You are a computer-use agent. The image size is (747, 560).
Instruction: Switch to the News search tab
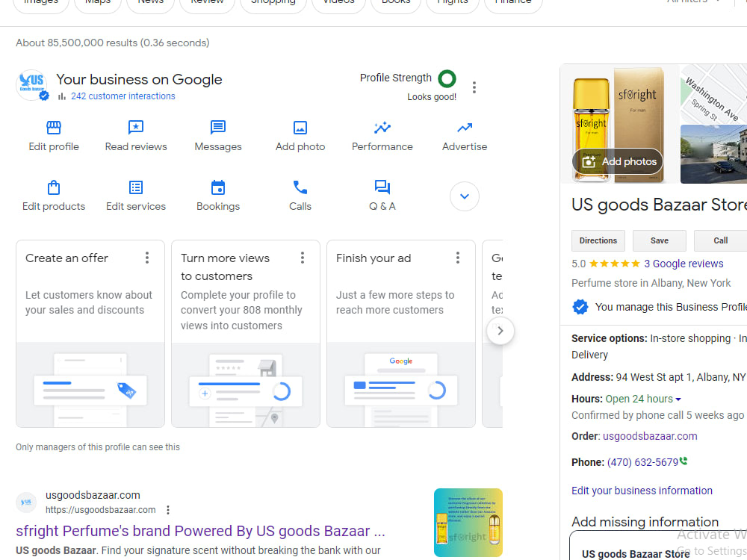pyautogui.click(x=151, y=3)
